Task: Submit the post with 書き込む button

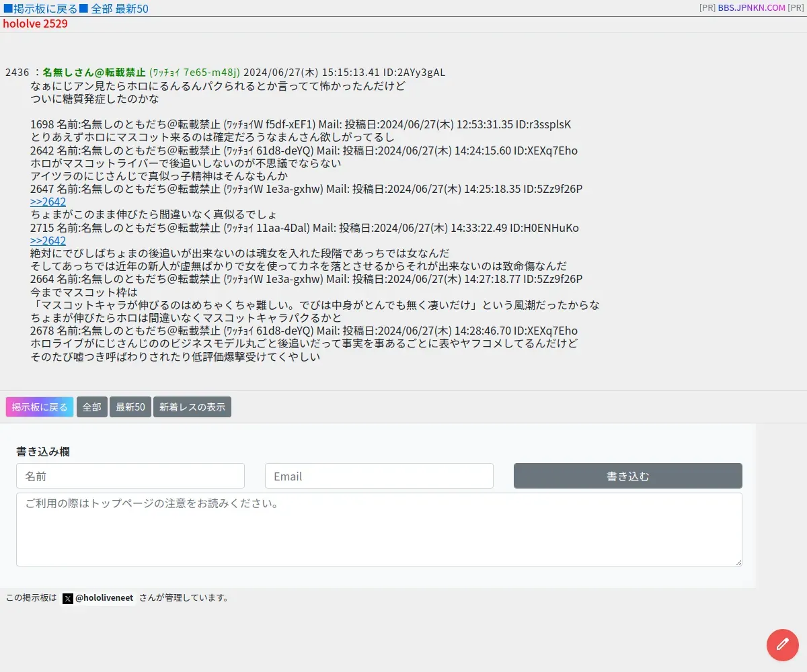Action: (x=628, y=476)
